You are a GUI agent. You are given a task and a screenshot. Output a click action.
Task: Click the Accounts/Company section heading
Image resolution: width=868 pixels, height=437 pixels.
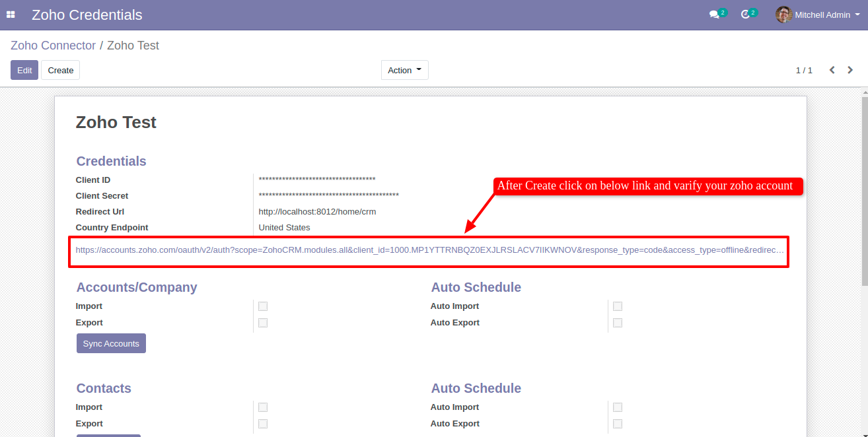[137, 287]
